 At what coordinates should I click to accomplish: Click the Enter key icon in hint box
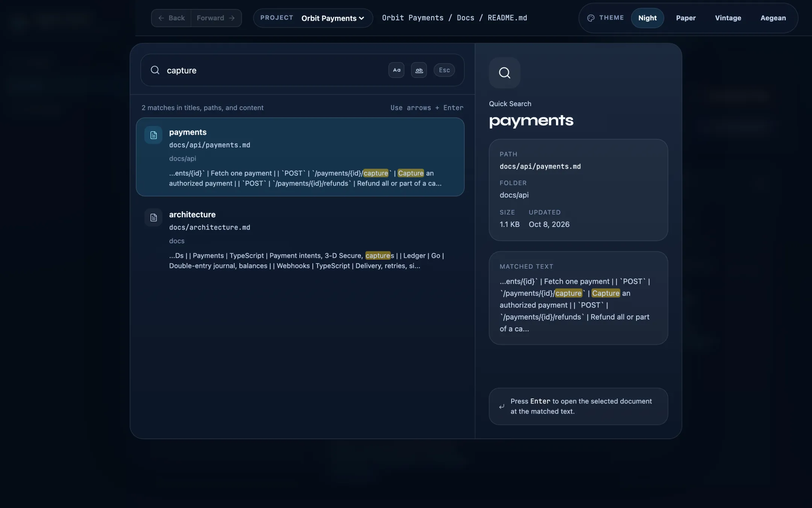pos(501,406)
